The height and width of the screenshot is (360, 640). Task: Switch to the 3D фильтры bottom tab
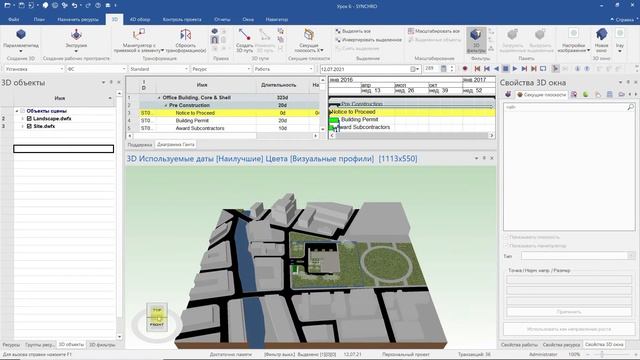pos(102,345)
